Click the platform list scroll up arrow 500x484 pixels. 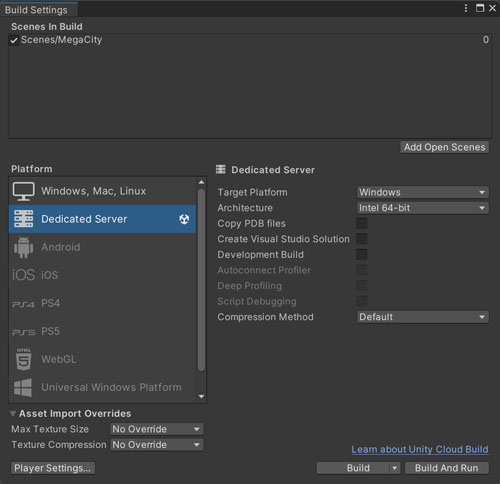[x=201, y=182]
